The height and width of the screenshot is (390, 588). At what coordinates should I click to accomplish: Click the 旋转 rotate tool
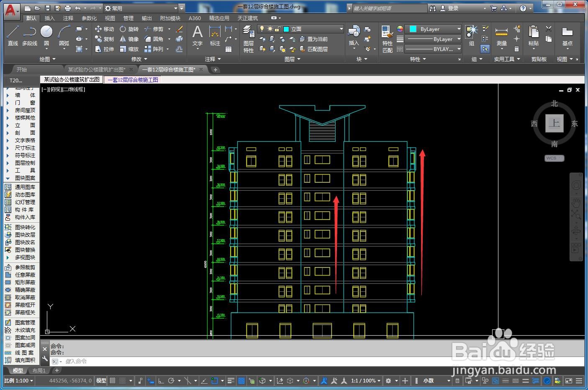click(129, 29)
